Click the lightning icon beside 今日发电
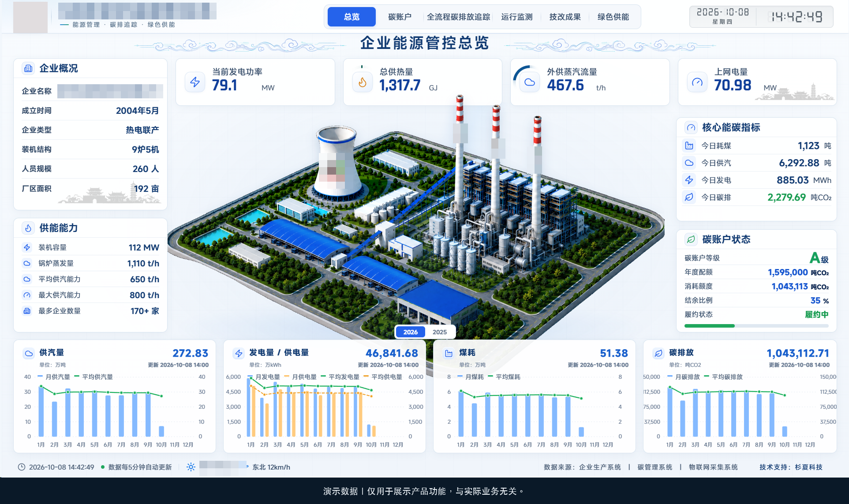Image resolution: width=849 pixels, height=504 pixels. tap(689, 180)
